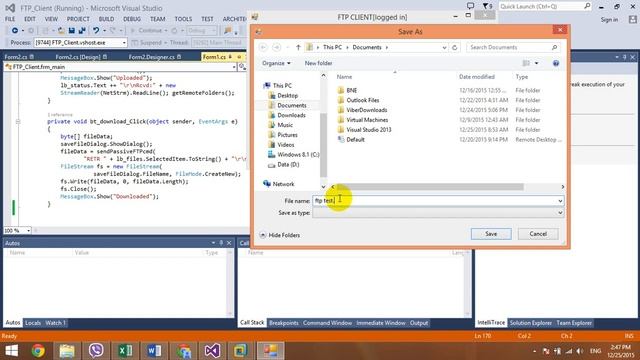The height and width of the screenshot is (360, 640).
Task: Click the account picture icon beside Sign in
Action: [633, 19]
